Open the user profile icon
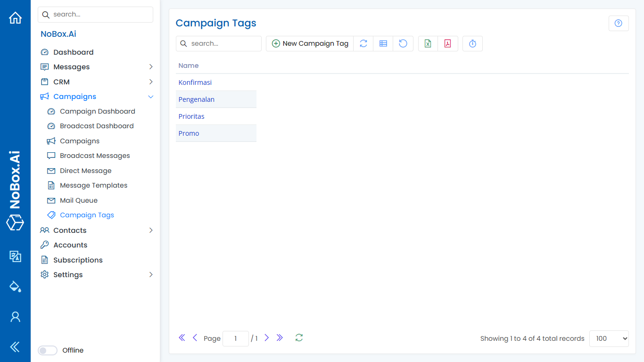 [x=15, y=317]
